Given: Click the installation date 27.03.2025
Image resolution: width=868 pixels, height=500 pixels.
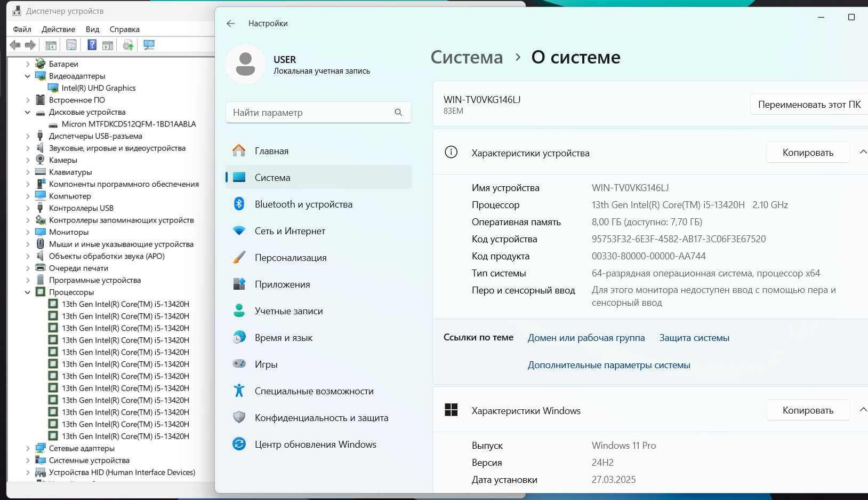Looking at the screenshot, I should pyautogui.click(x=614, y=480).
